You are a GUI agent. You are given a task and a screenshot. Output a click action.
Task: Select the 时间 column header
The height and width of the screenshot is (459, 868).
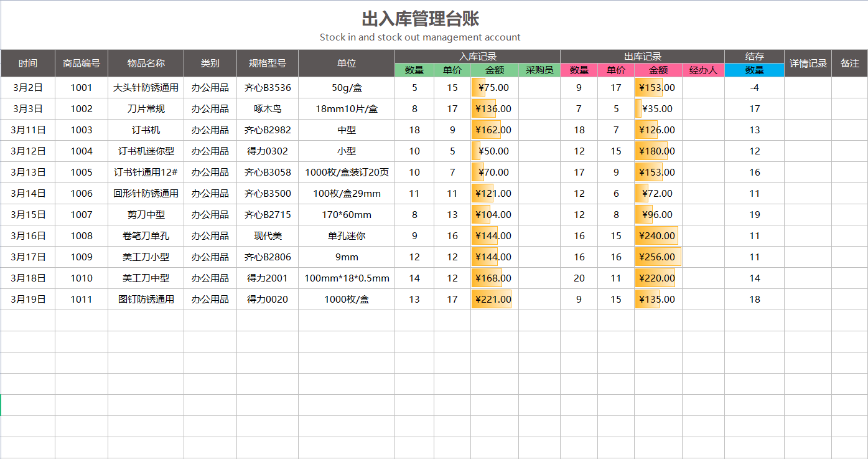click(28, 63)
